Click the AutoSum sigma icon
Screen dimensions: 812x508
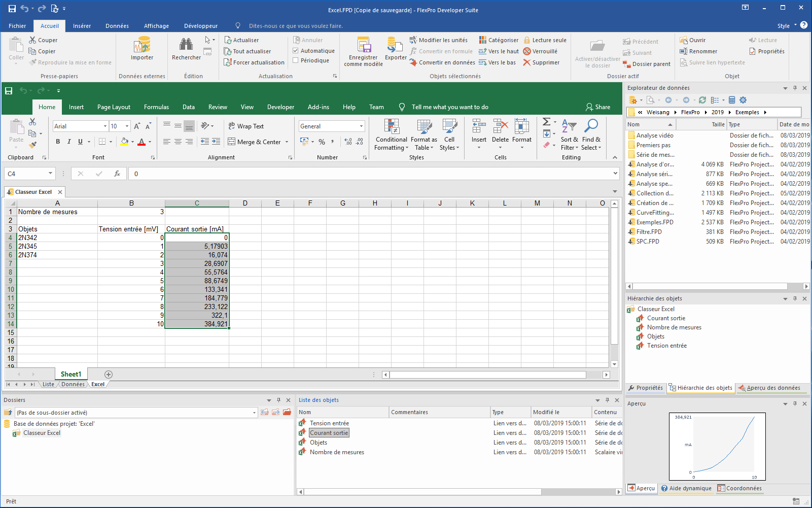pyautogui.click(x=546, y=122)
